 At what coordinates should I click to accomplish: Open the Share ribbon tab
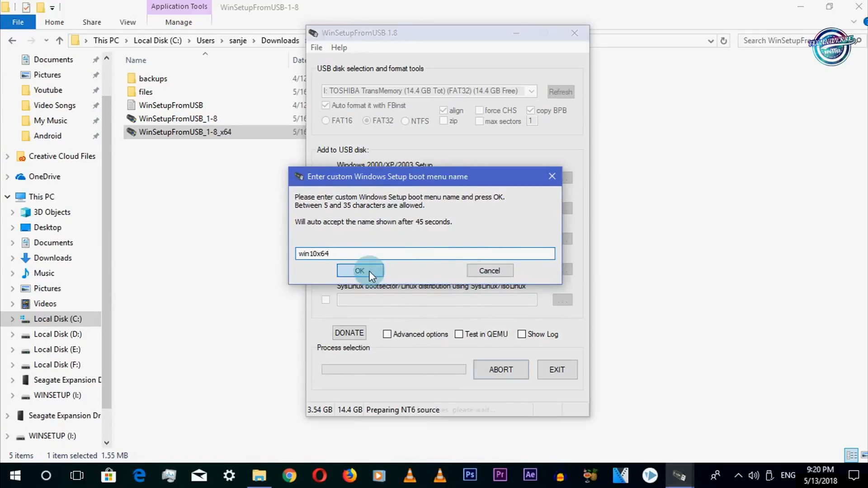(x=92, y=22)
